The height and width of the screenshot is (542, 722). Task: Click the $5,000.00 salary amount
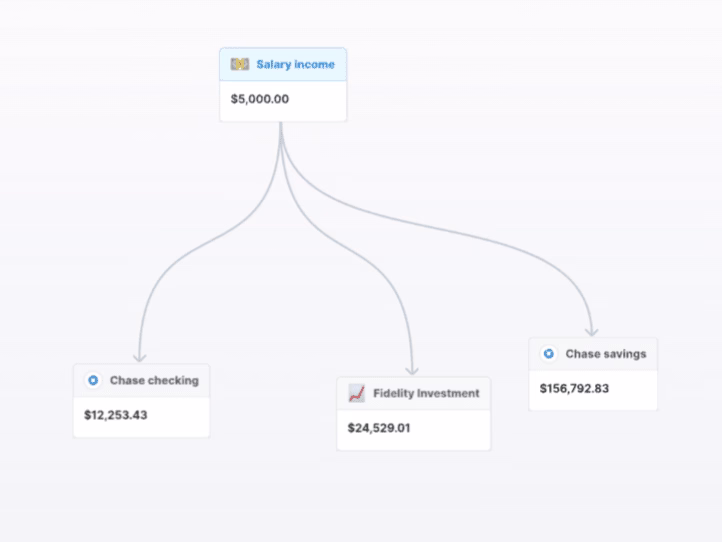pos(260,99)
